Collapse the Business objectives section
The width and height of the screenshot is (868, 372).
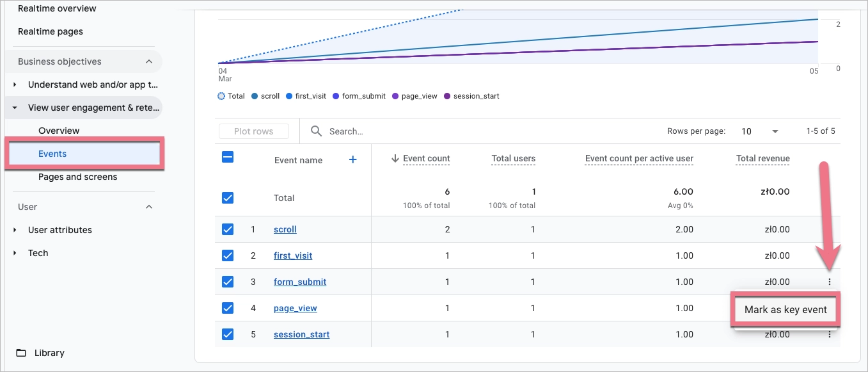point(149,61)
